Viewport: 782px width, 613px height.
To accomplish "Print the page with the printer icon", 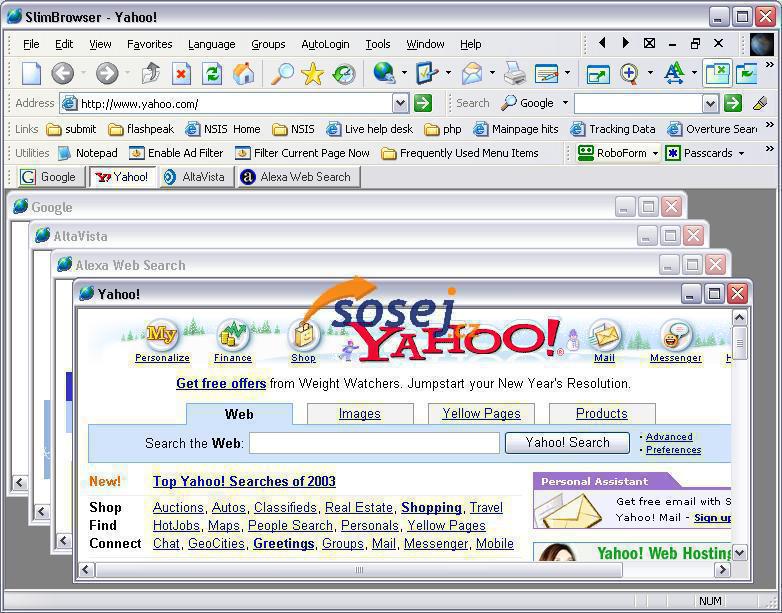I will [515, 73].
